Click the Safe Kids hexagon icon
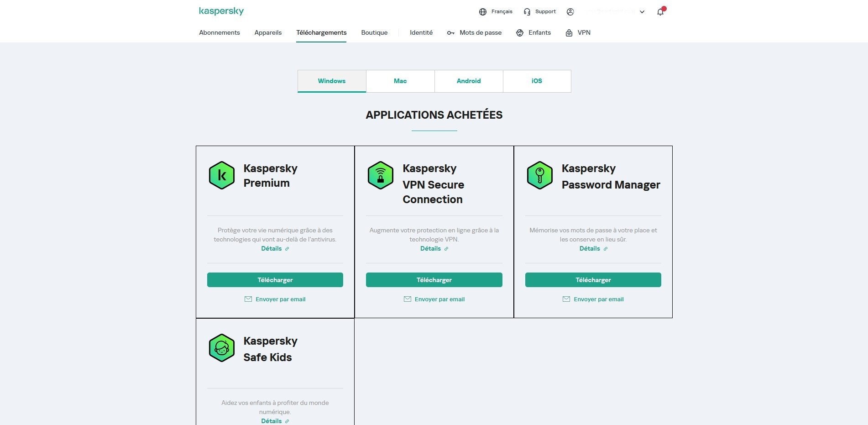Screen dimensions: 868x425 tap(222, 348)
